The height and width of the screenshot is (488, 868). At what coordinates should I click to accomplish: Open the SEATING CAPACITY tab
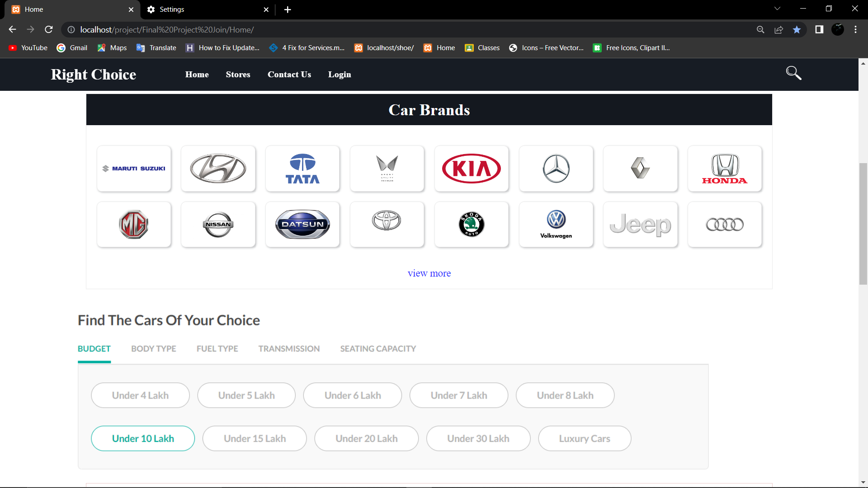[378, 348]
